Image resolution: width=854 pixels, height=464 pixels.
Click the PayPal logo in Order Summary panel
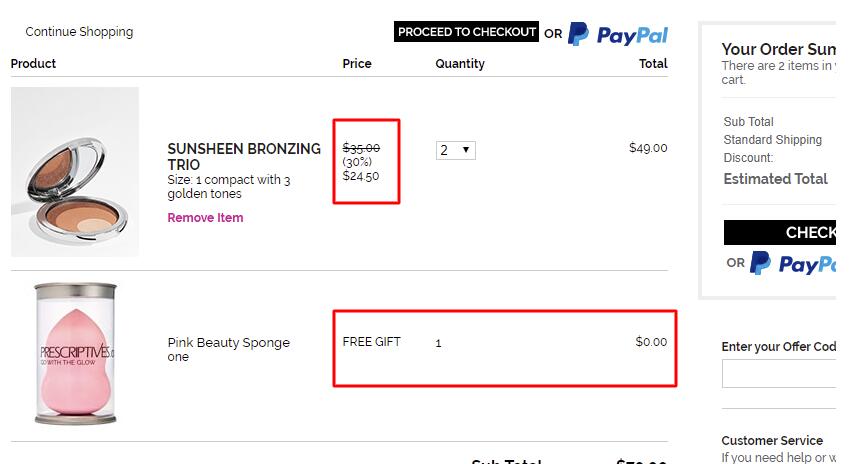coord(792,264)
